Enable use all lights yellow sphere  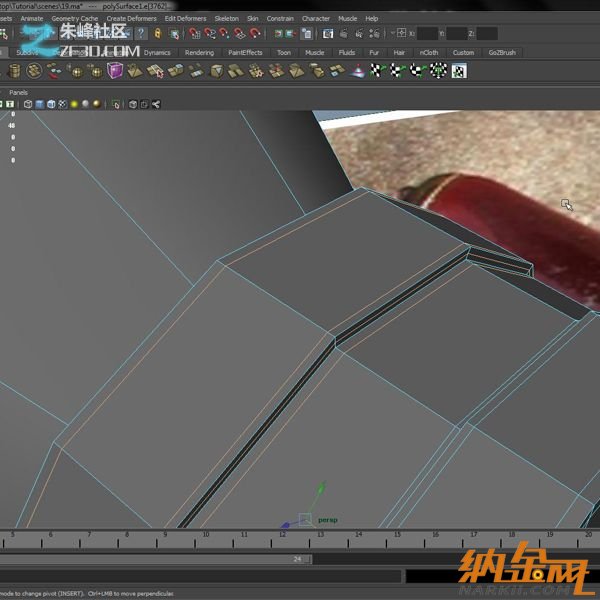[74, 104]
